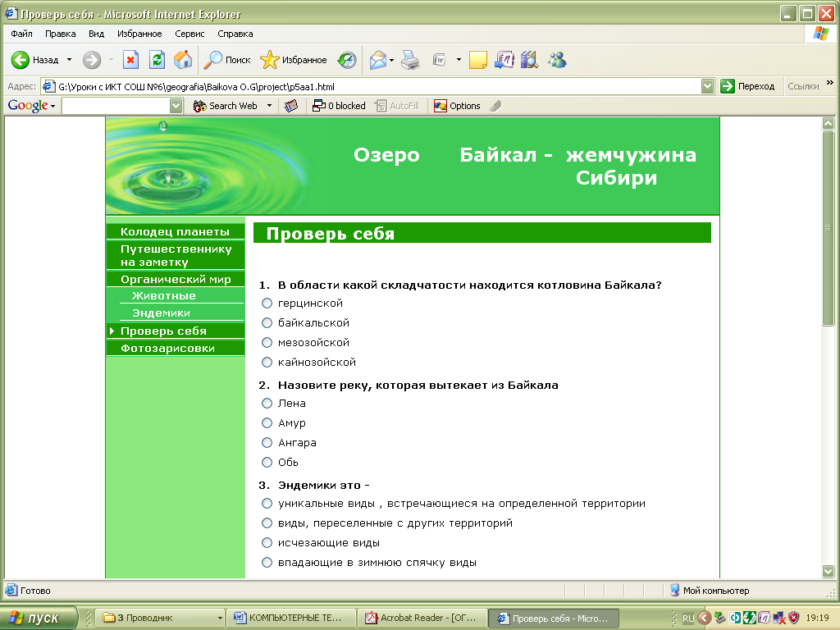840x630 pixels.
Task: Click the yellow Discuss note icon
Action: click(x=478, y=60)
